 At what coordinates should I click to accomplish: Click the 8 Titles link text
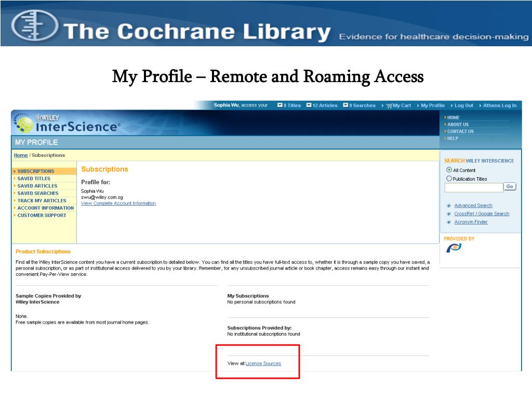(x=292, y=105)
